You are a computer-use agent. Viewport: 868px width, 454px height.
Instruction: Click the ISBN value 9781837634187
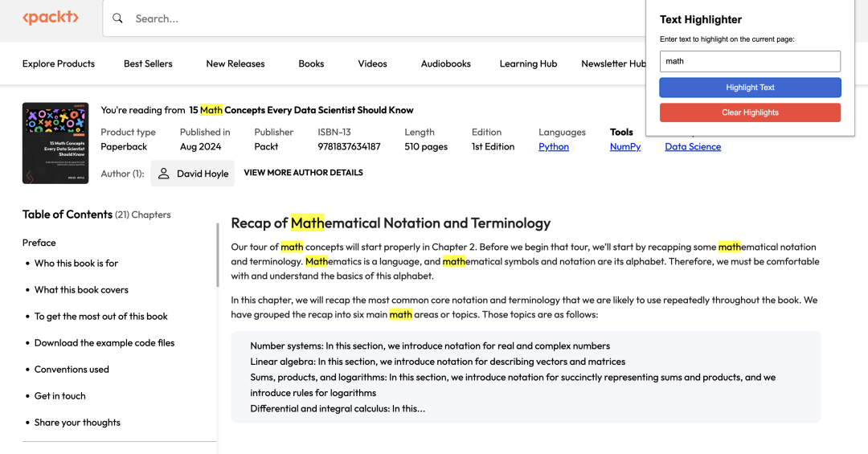point(349,147)
